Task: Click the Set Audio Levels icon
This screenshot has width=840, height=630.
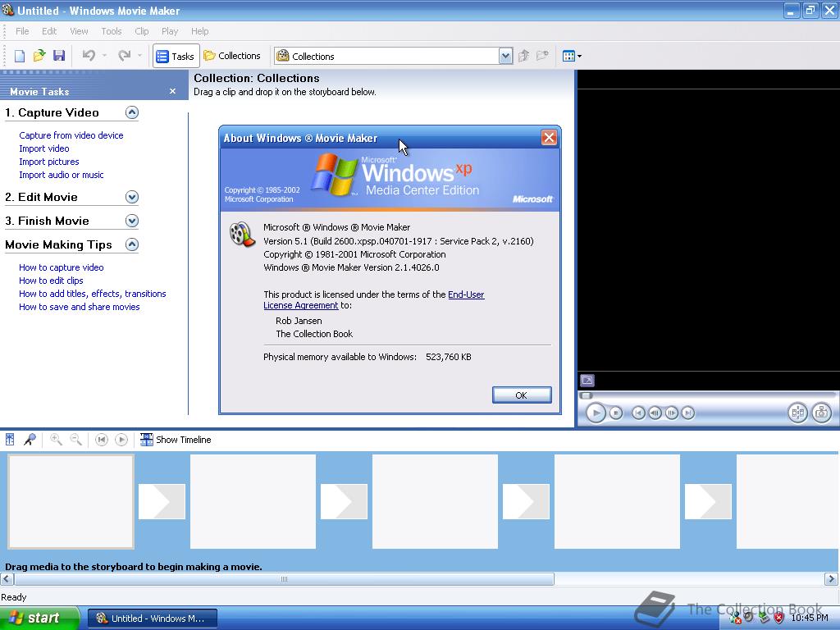Action: (x=10, y=440)
